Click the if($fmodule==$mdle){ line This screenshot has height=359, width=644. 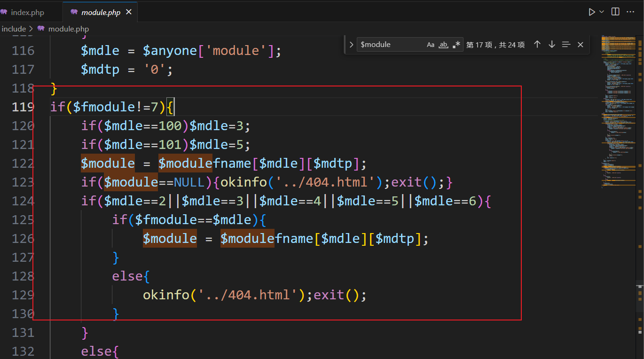pos(189,219)
